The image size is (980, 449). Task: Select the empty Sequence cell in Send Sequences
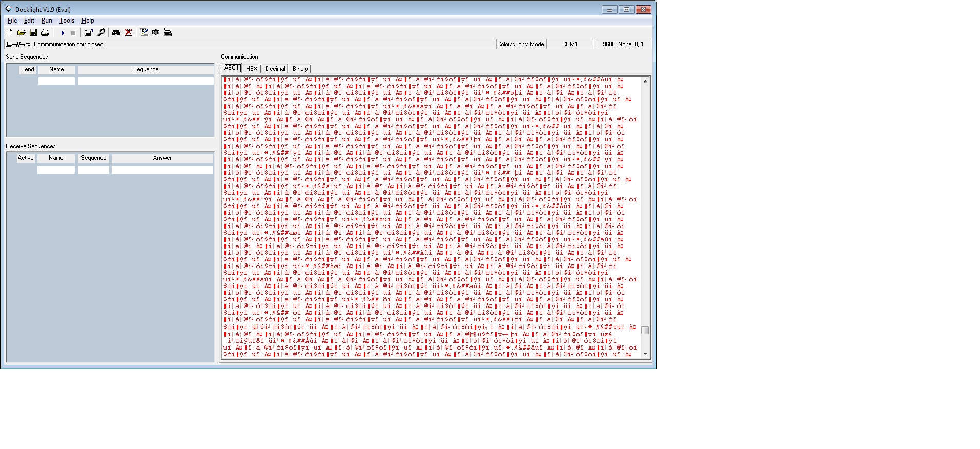pos(146,81)
